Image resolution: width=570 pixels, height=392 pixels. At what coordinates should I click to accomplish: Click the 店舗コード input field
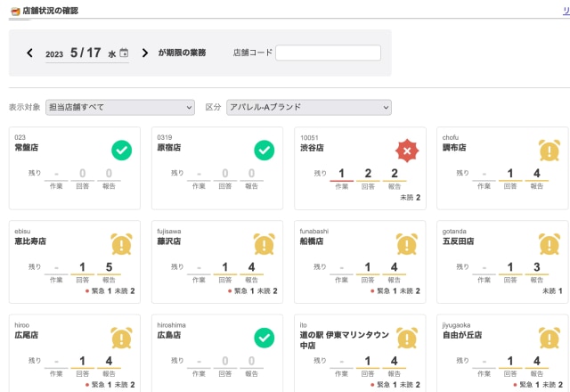pyautogui.click(x=328, y=53)
